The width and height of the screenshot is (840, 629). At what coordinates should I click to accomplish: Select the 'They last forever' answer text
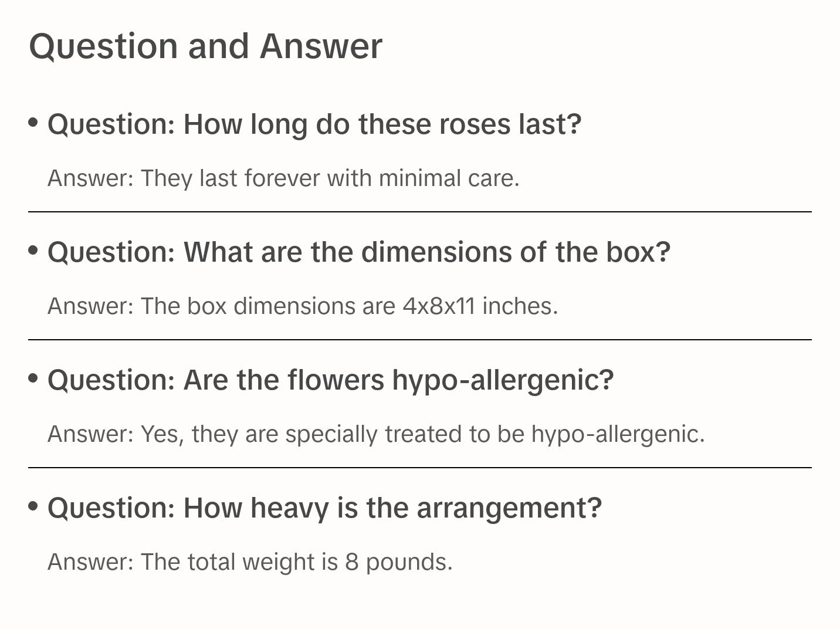(x=283, y=178)
